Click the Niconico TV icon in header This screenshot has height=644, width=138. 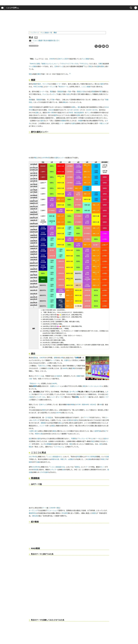(2, 8)
